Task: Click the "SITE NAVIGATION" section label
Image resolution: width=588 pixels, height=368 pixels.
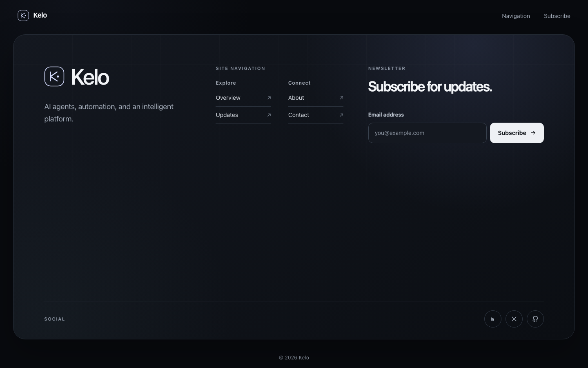Action: (241, 68)
